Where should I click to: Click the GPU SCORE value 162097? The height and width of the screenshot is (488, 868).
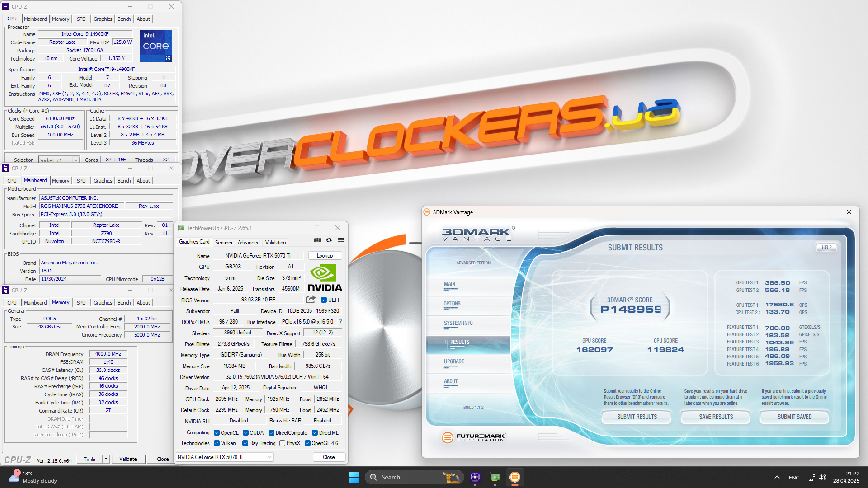(594, 350)
